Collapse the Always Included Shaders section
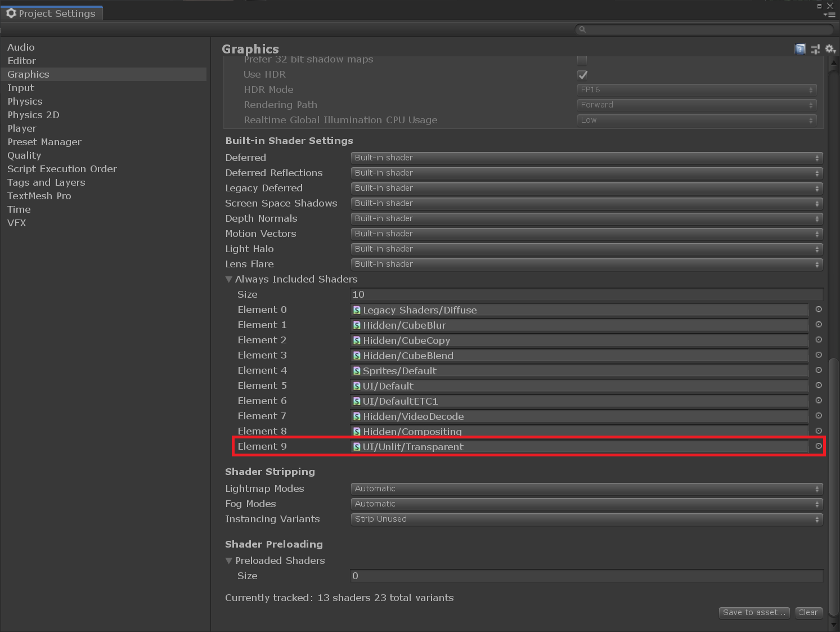The height and width of the screenshot is (632, 840). pyautogui.click(x=229, y=279)
